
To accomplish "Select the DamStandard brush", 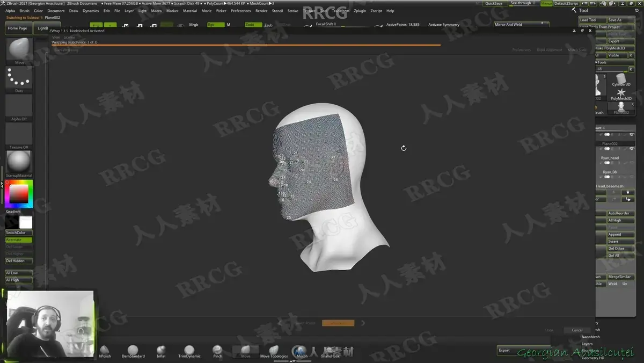I will (x=133, y=351).
